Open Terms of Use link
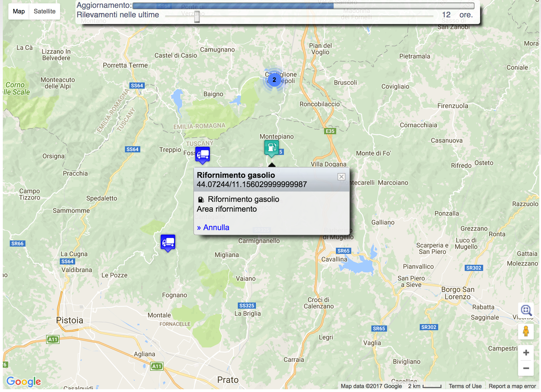541x392 pixels. point(465,386)
